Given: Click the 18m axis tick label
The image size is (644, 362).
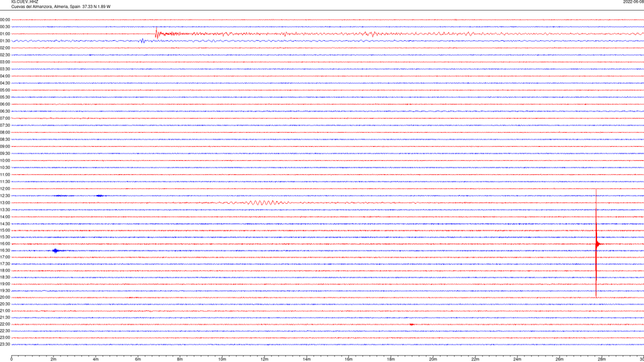Looking at the screenshot, I should [391, 359].
